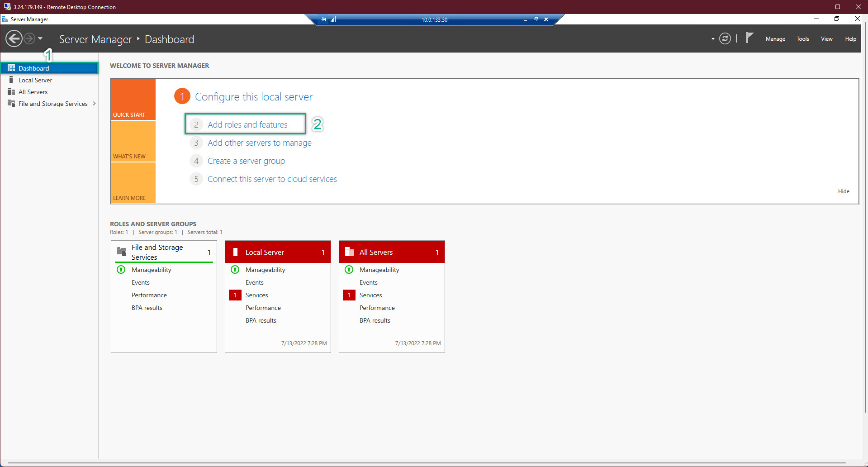Click the pin icon on RDP connection bar
868x467 pixels.
[323, 19]
